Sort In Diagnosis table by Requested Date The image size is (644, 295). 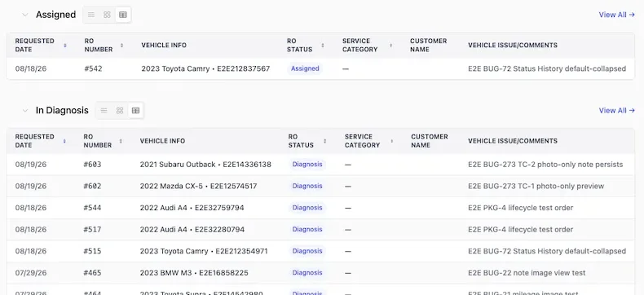tap(64, 141)
